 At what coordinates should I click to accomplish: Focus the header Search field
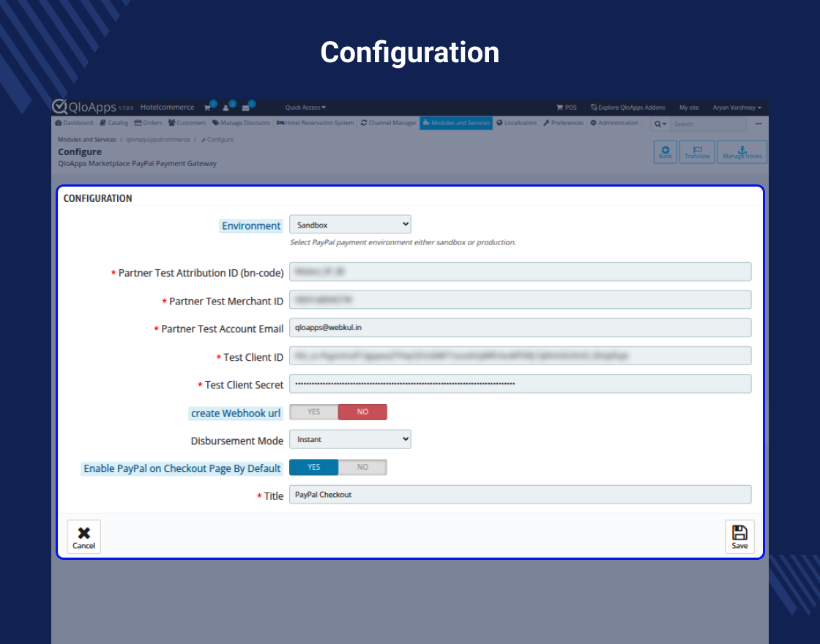tap(709, 124)
